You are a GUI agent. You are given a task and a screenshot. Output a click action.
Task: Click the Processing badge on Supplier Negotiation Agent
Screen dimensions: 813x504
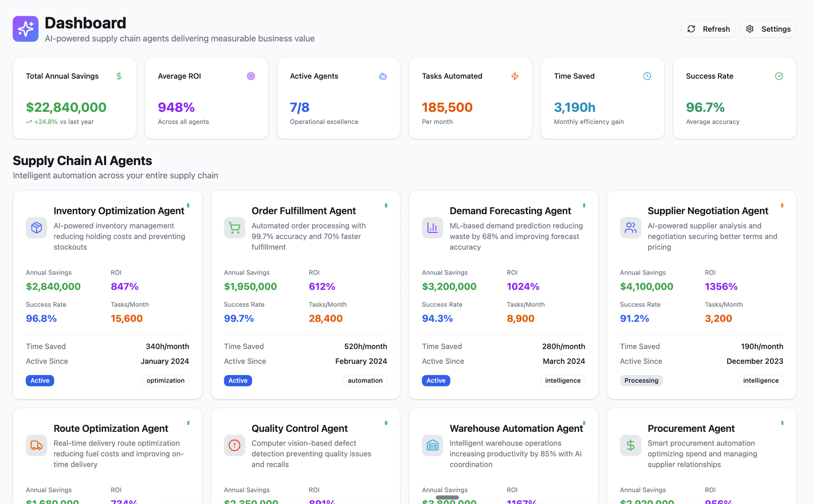pyautogui.click(x=641, y=381)
